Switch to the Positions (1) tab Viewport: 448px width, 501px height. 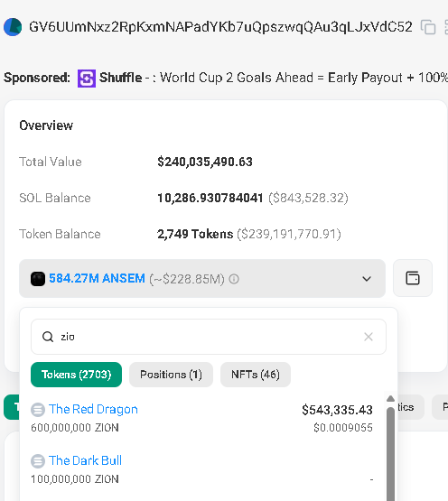pyautogui.click(x=171, y=375)
